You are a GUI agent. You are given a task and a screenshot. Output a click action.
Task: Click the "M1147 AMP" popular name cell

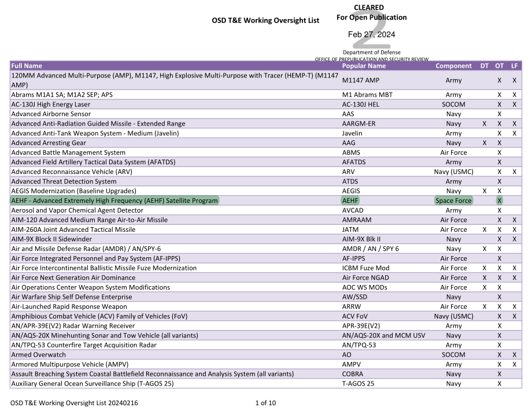(x=361, y=80)
